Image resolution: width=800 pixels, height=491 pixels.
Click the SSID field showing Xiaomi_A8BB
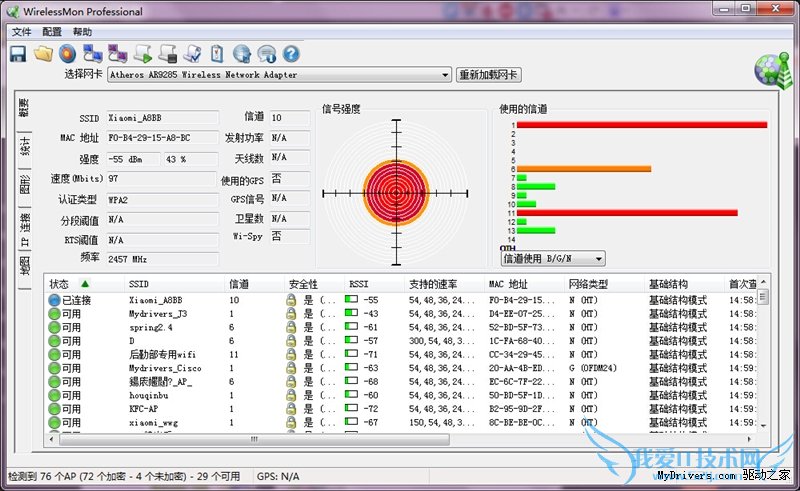click(x=162, y=118)
